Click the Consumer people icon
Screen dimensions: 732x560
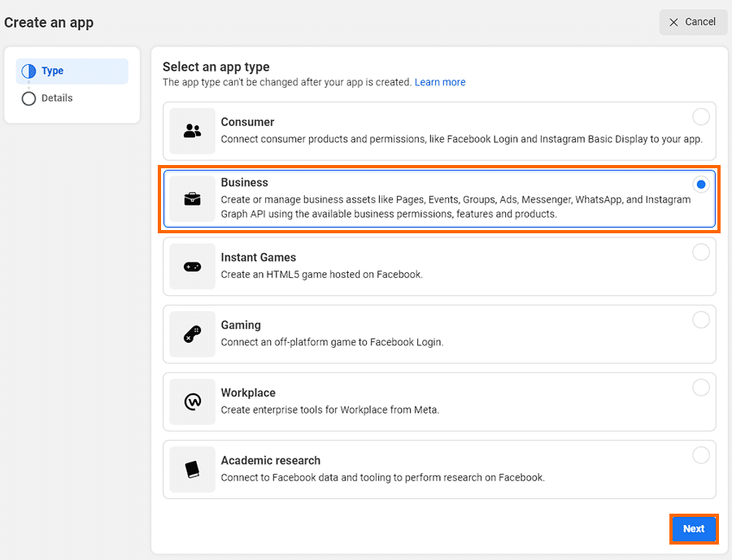tap(193, 131)
